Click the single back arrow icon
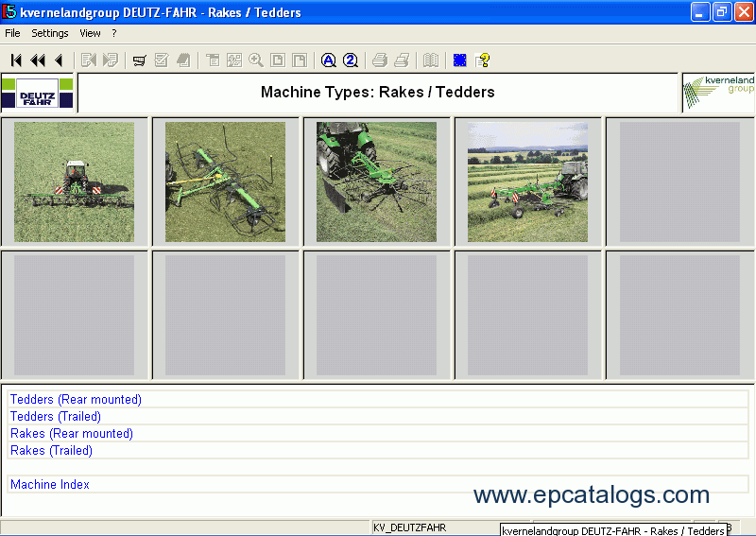 click(x=59, y=61)
